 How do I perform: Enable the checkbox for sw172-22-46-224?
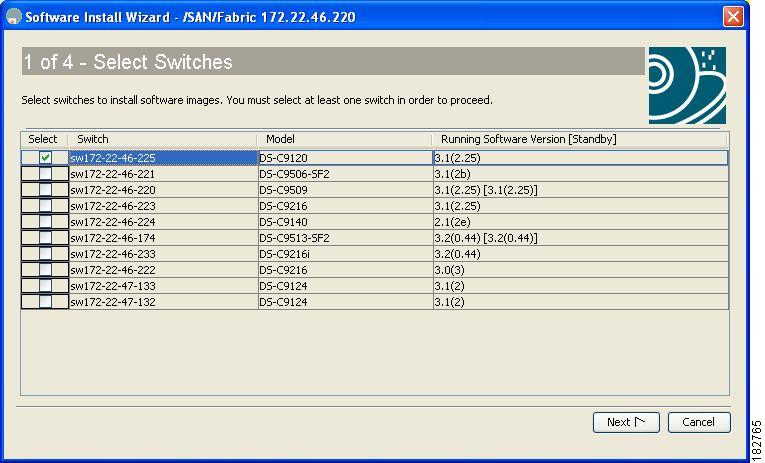click(x=45, y=222)
